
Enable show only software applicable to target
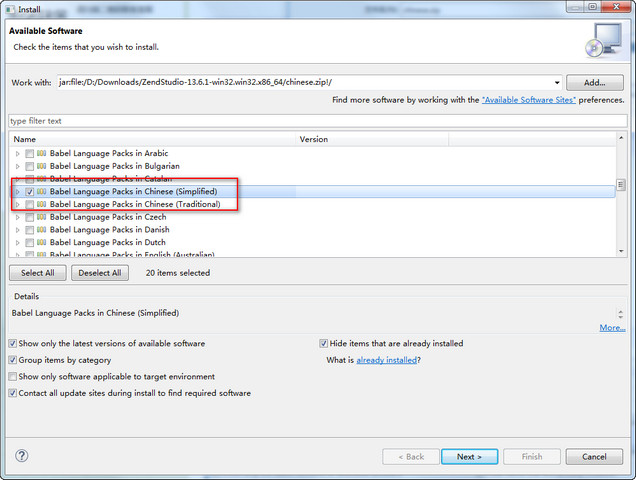coord(12,377)
